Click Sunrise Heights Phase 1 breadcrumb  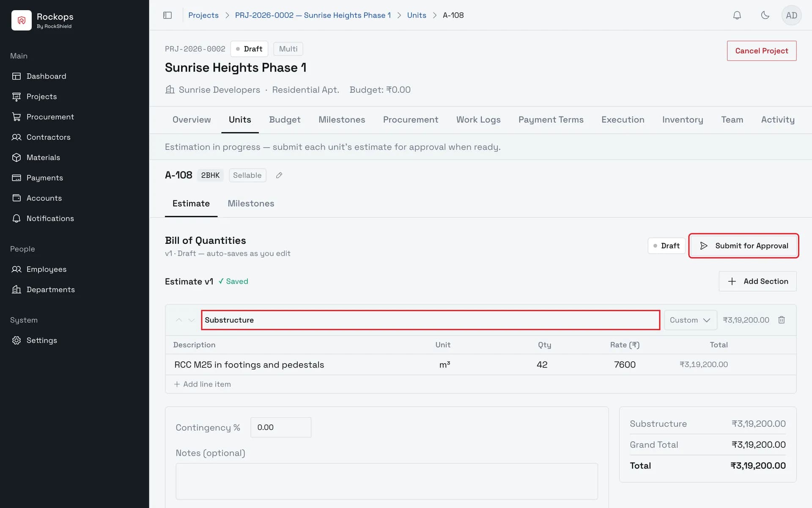[313, 15]
